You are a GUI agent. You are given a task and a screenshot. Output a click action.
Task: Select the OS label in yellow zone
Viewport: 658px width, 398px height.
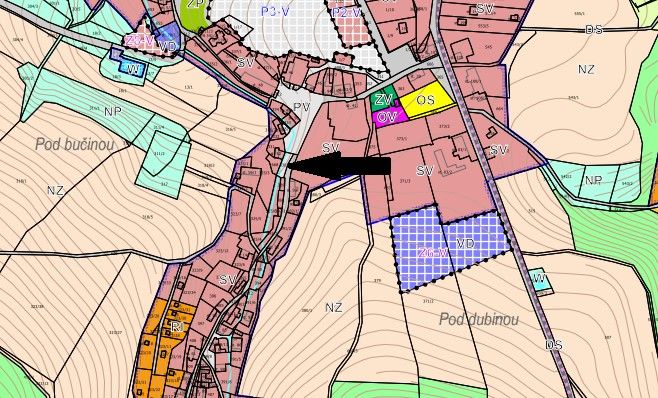(426, 100)
